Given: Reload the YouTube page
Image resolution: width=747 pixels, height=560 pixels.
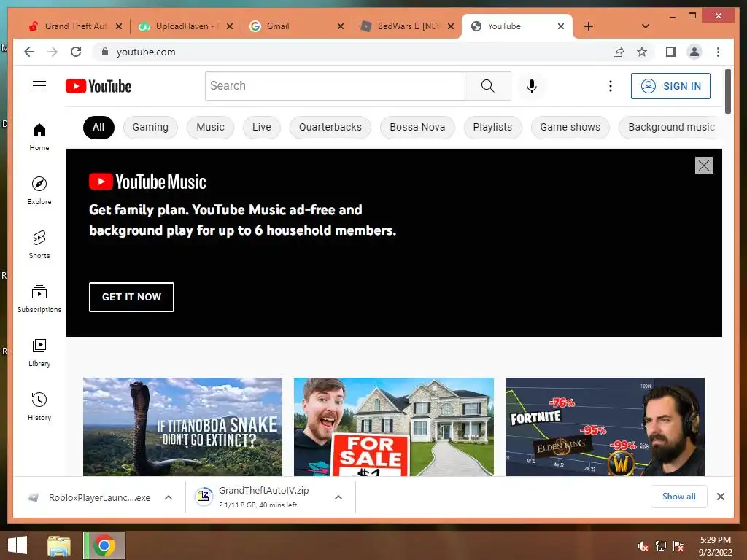Looking at the screenshot, I should pyautogui.click(x=76, y=52).
